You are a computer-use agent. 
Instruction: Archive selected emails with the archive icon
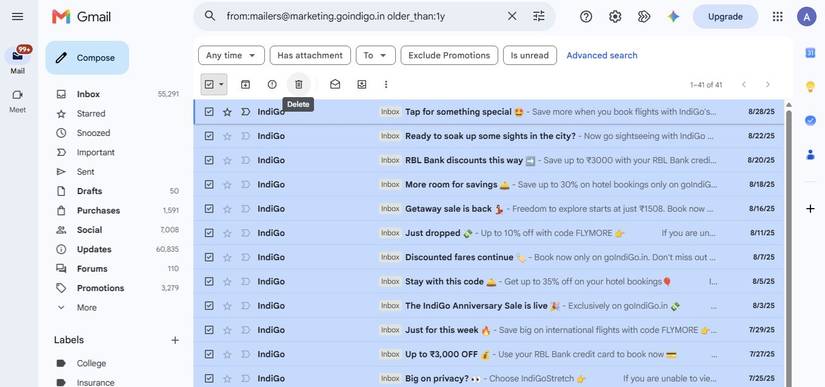245,84
